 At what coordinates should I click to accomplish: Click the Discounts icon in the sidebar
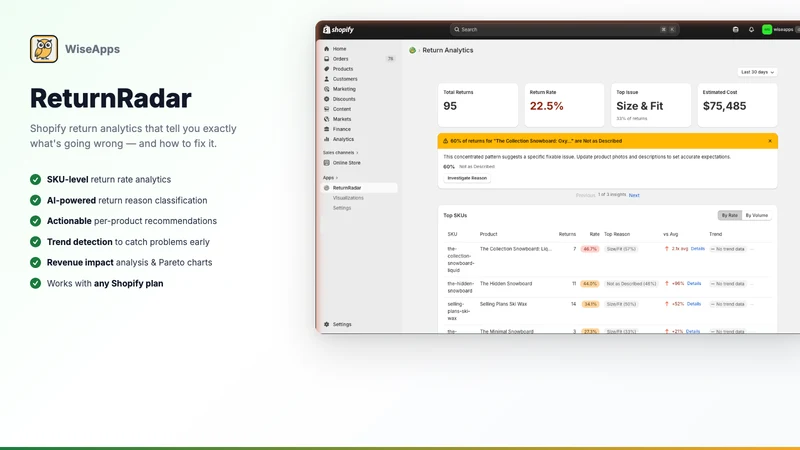pyautogui.click(x=327, y=99)
